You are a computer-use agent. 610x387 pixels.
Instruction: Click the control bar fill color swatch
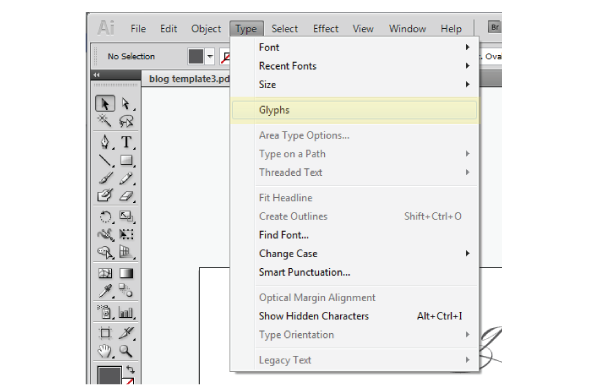pos(196,56)
